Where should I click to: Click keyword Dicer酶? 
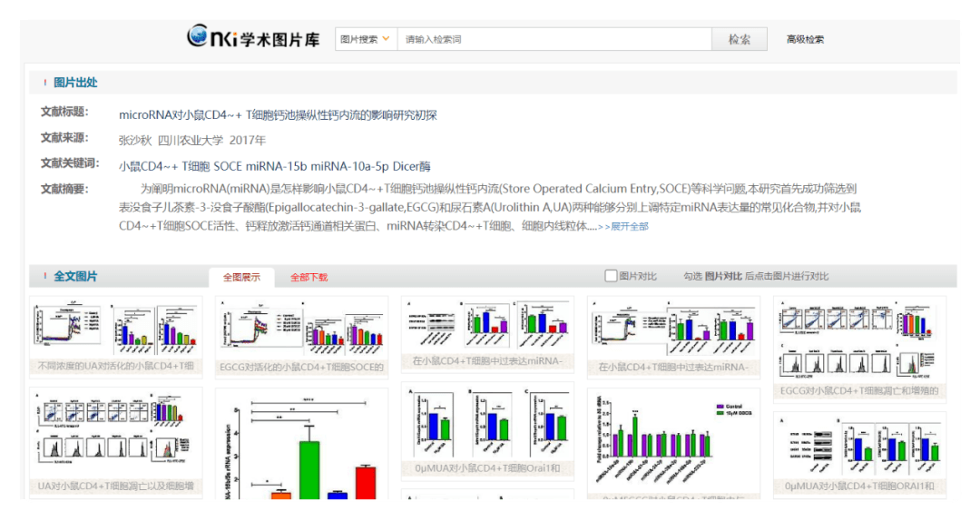click(411, 166)
